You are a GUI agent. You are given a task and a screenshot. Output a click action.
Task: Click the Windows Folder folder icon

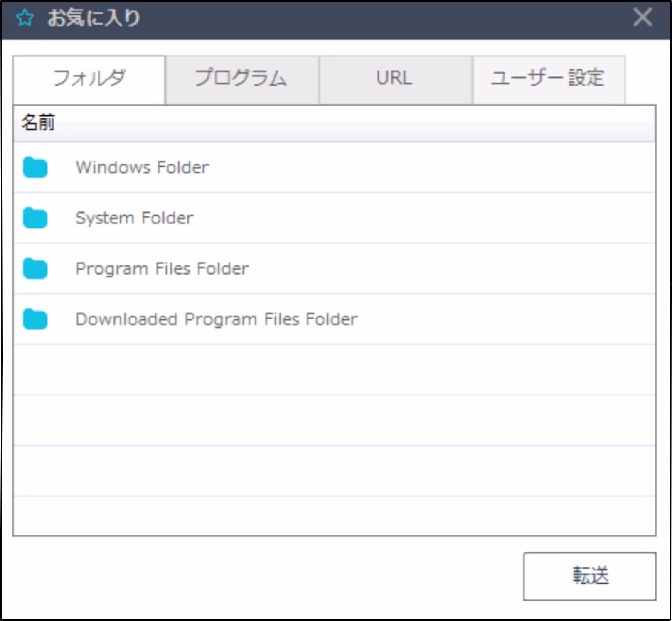[35, 167]
